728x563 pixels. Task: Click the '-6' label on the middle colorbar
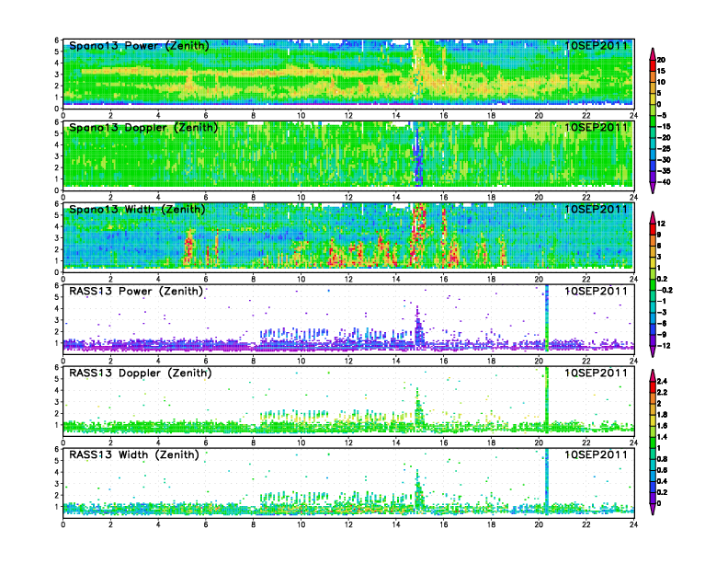click(x=662, y=323)
